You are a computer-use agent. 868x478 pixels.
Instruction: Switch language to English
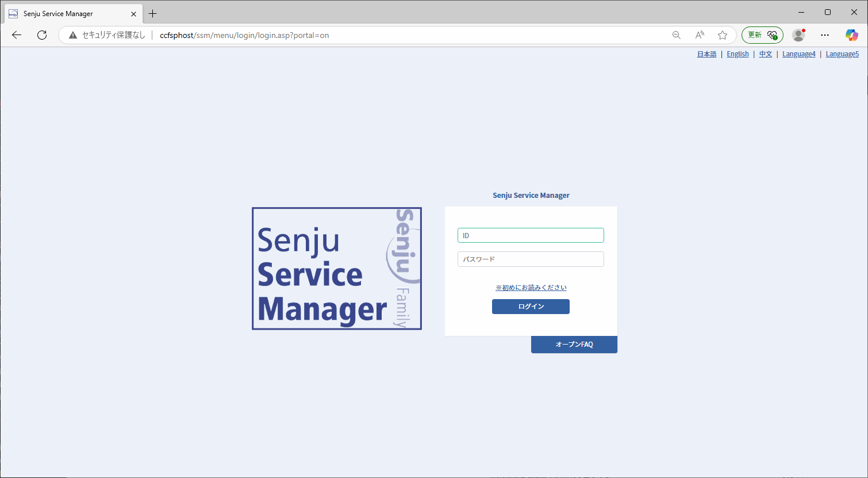738,54
